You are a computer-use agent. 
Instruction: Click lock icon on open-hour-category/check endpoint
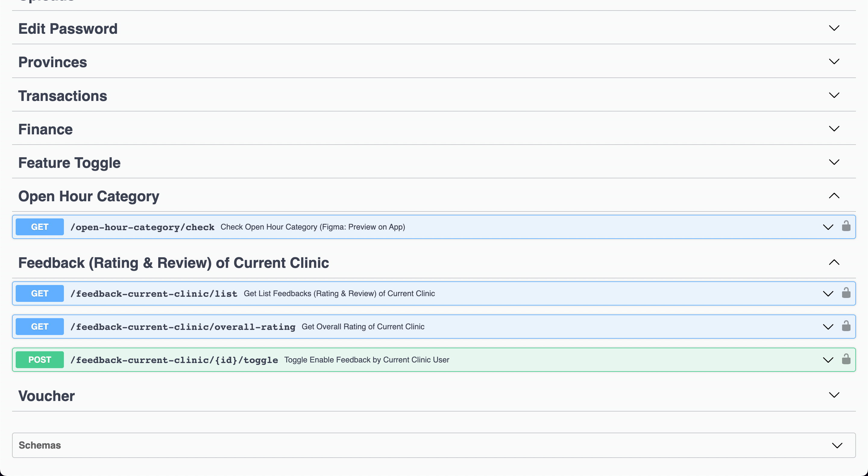[846, 226]
